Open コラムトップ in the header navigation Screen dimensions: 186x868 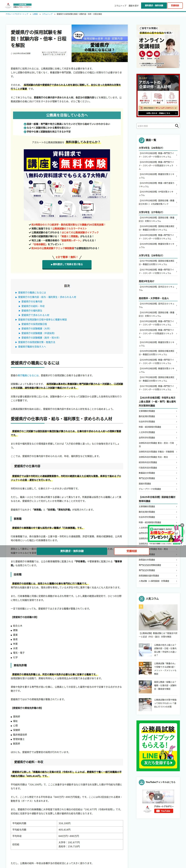click(x=120, y=6)
